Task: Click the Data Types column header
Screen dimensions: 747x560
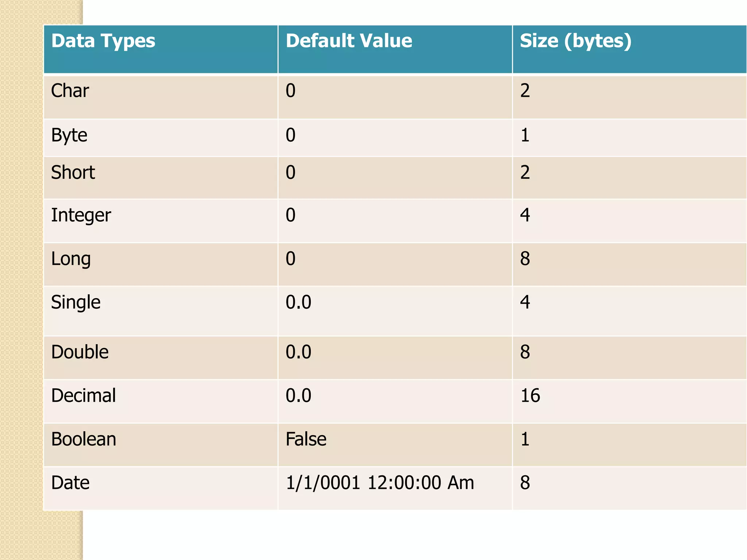Action: tap(103, 41)
